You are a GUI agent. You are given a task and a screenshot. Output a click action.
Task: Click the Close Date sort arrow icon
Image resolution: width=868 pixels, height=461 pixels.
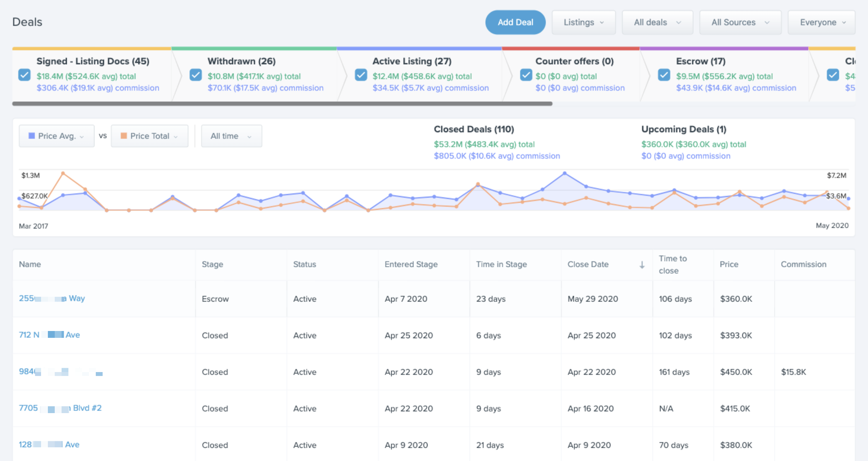coord(642,265)
